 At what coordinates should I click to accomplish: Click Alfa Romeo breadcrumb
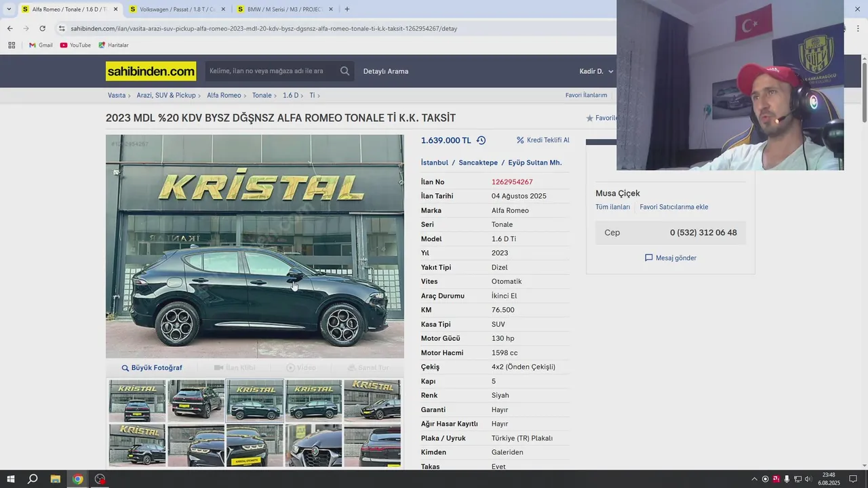click(224, 96)
